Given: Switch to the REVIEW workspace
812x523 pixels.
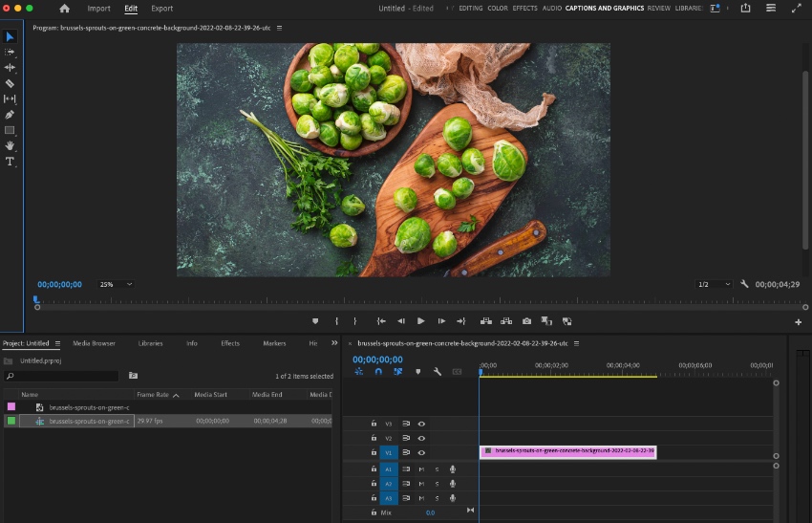Looking at the screenshot, I should [x=659, y=9].
